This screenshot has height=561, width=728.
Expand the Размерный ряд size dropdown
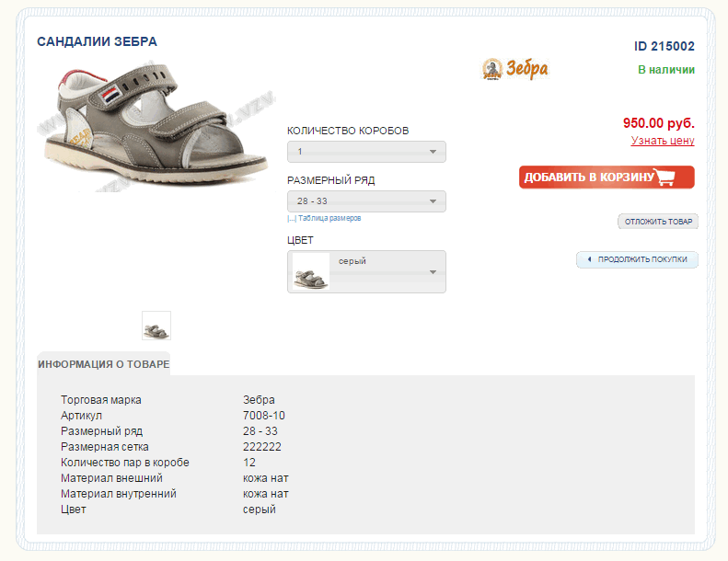pos(366,201)
